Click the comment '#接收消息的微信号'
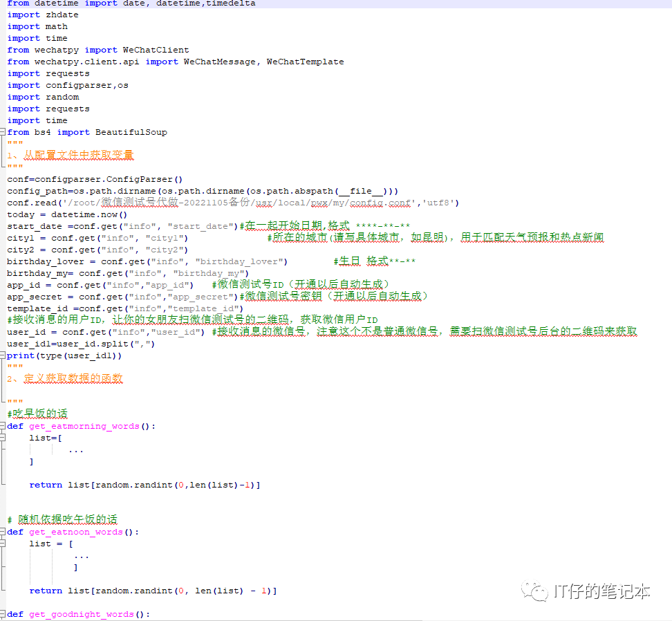Viewport: 672px width, 621px height. (424, 331)
